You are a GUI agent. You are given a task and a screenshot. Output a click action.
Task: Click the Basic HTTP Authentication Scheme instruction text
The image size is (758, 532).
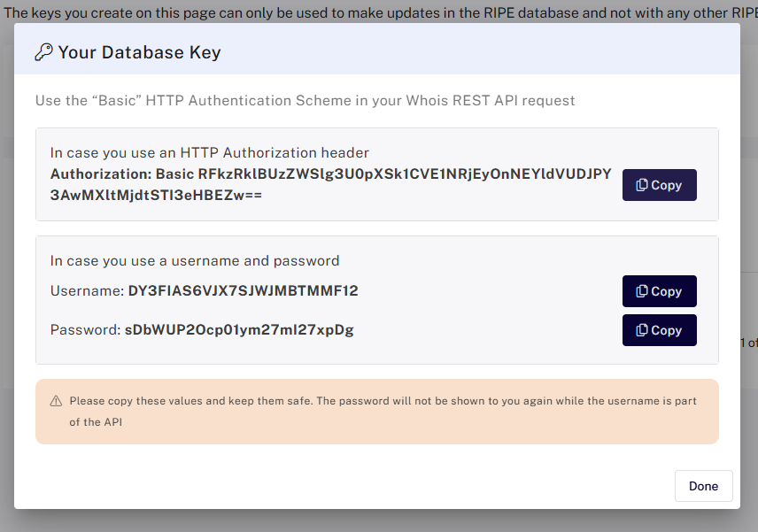(x=305, y=100)
